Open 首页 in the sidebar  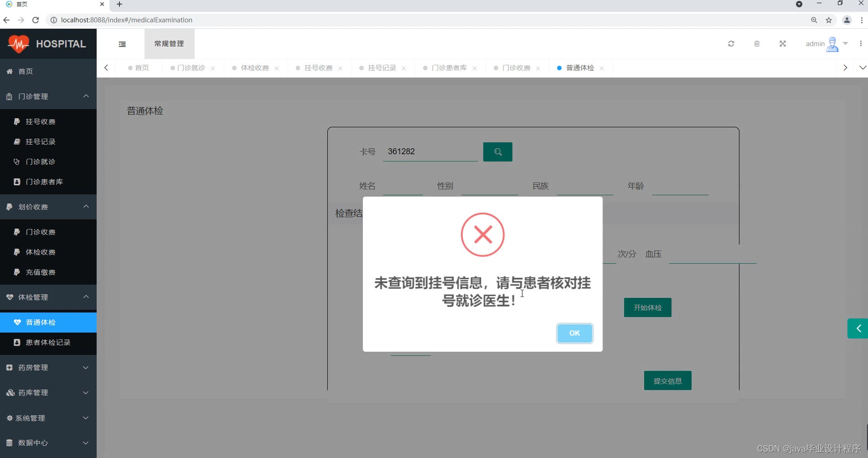click(48, 71)
